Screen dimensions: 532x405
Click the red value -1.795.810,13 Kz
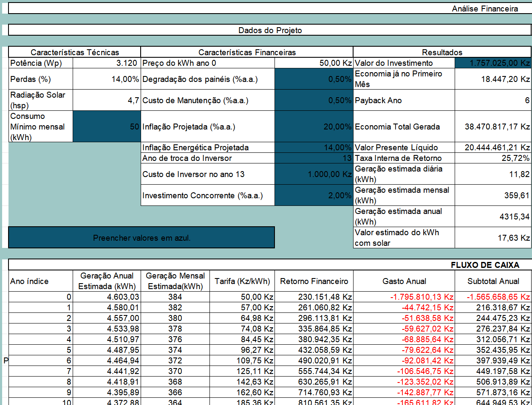404,297
